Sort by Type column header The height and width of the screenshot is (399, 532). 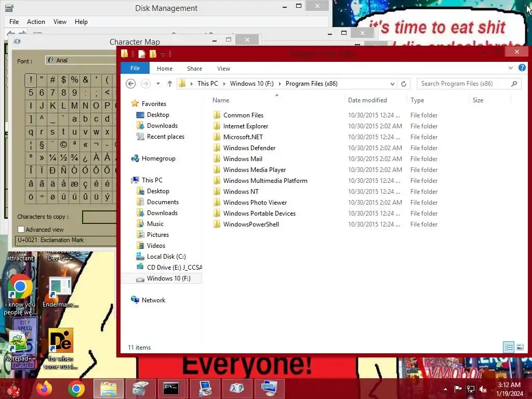[437, 100]
